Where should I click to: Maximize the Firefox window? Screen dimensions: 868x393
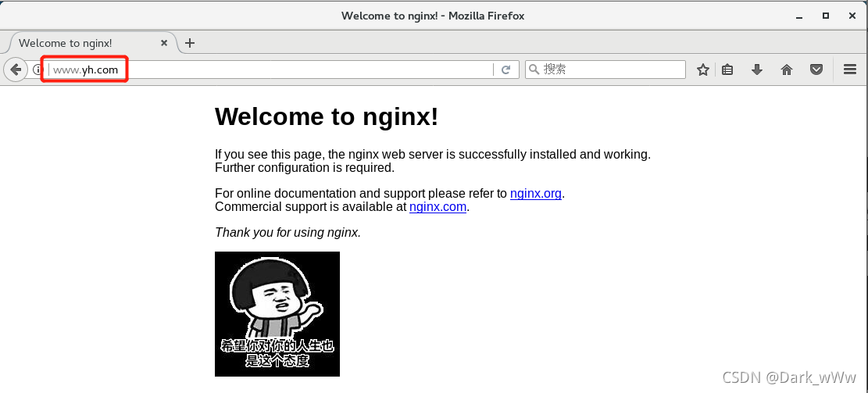tap(825, 16)
